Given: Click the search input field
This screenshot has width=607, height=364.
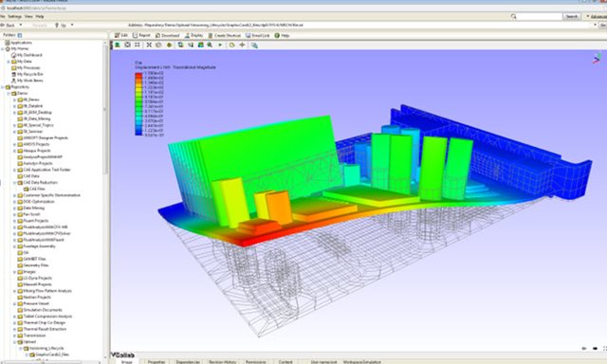Looking at the screenshot, I should coord(540,16).
